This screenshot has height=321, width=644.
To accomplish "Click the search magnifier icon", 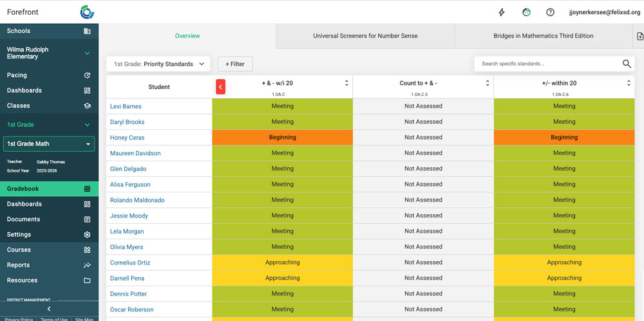I will pyautogui.click(x=627, y=64).
